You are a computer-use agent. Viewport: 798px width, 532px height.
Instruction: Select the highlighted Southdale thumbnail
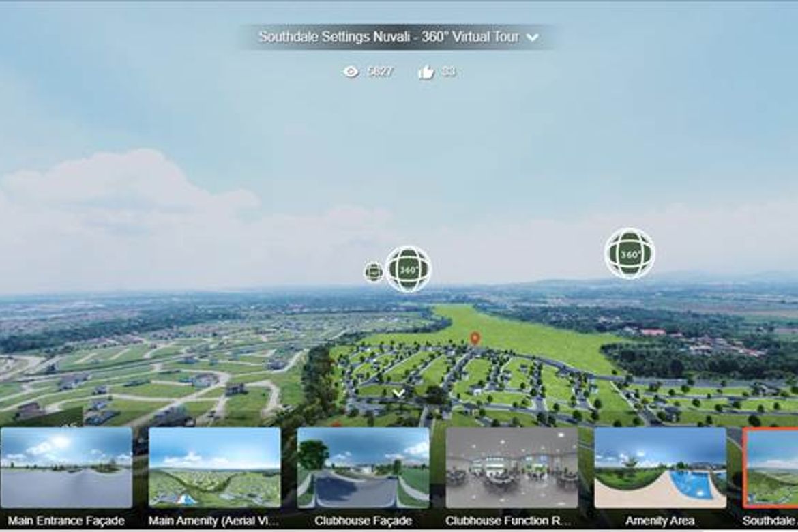click(x=771, y=467)
